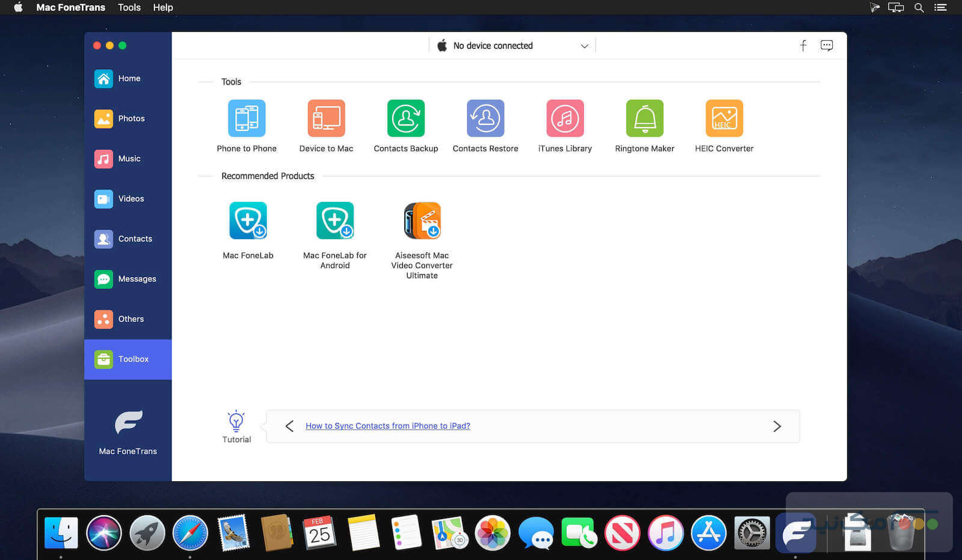Open the tutorial link about syncing contacts
Viewport: 962px width, 560px height.
click(387, 425)
